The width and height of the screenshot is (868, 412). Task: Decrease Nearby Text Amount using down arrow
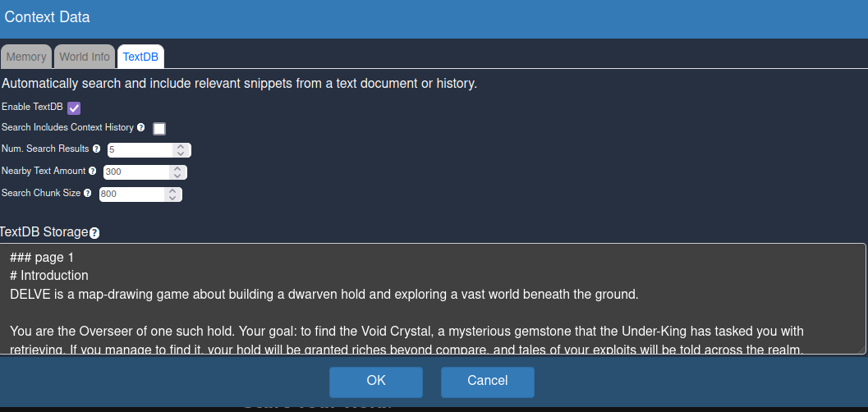pyautogui.click(x=177, y=176)
